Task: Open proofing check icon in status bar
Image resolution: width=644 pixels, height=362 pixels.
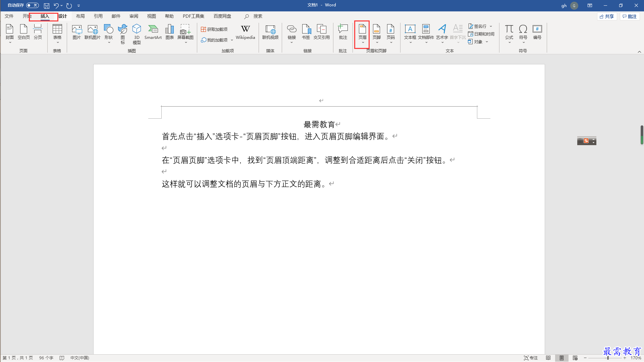Action: tap(62, 358)
